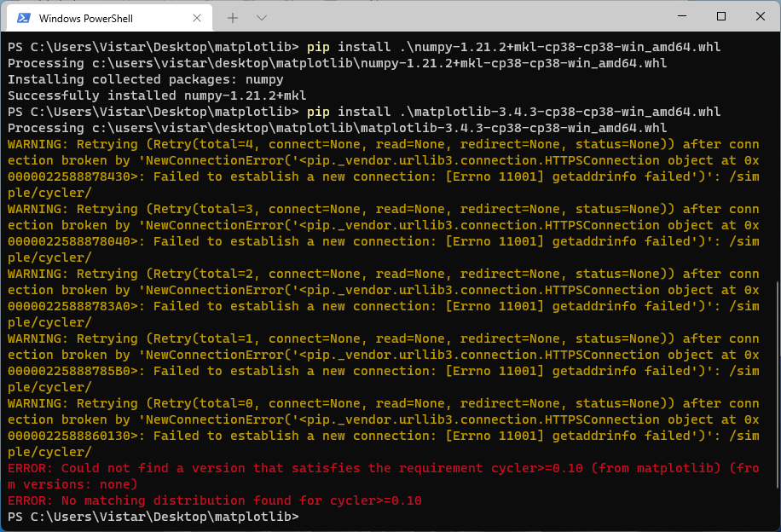
Task: Click the warning line with 'Retry(total=4'
Action: pos(384,144)
